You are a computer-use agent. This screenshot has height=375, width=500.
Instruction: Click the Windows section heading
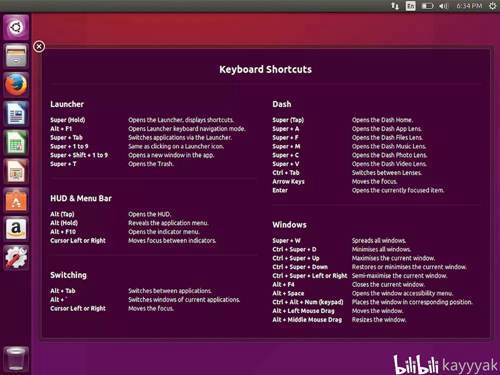click(x=289, y=225)
